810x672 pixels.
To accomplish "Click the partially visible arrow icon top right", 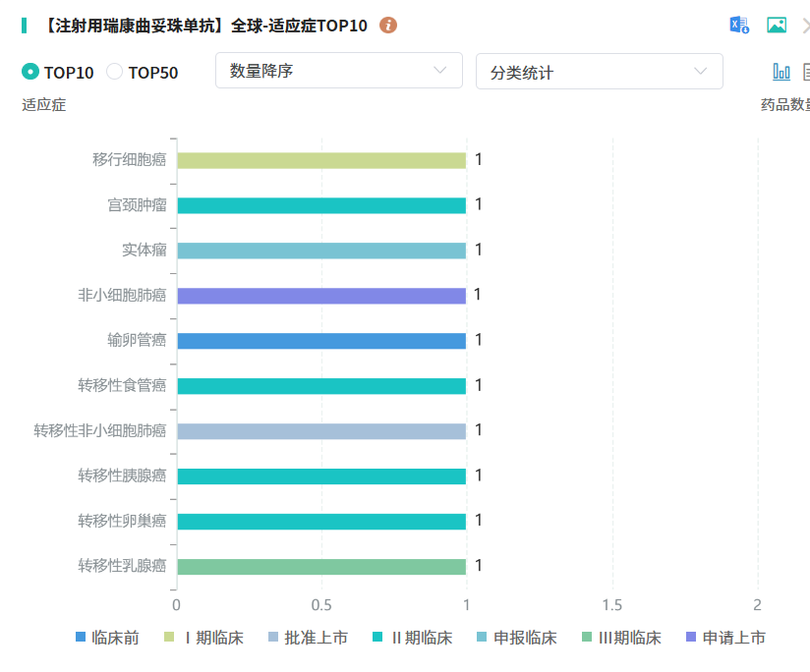I will coord(806,26).
